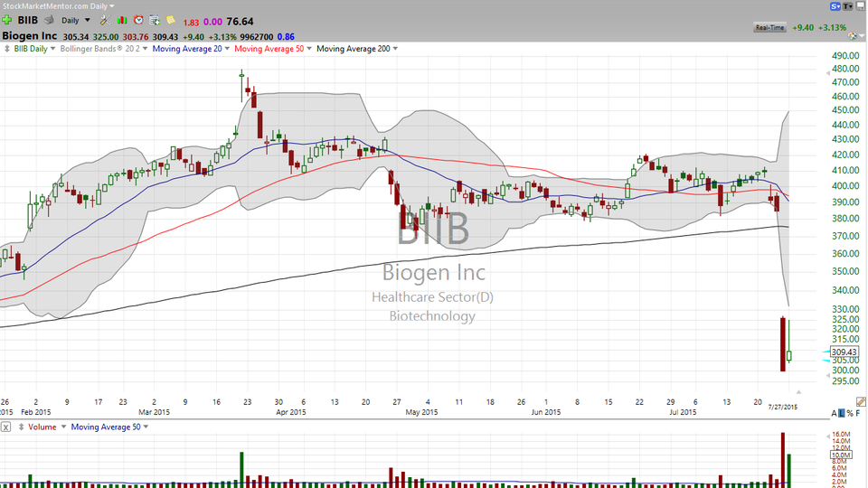Click the T text-style icon
Image resolution: width=868 pixels, height=488 pixels.
pyautogui.click(x=847, y=6)
